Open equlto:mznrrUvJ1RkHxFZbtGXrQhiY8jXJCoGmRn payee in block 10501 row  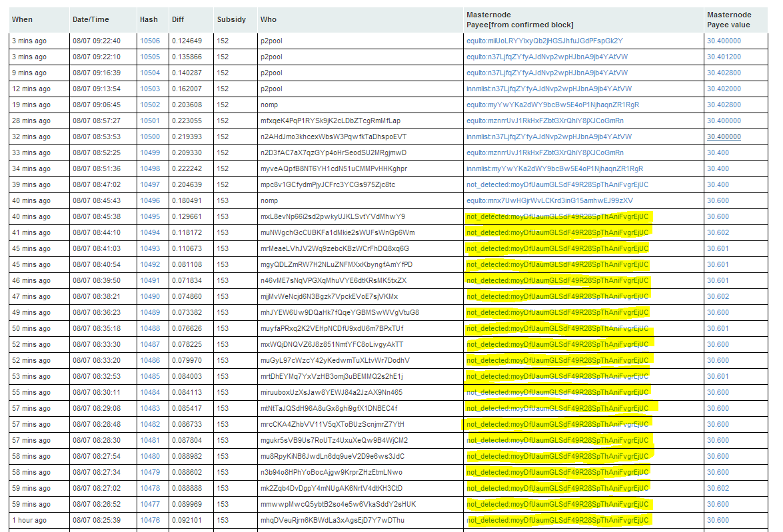click(545, 121)
